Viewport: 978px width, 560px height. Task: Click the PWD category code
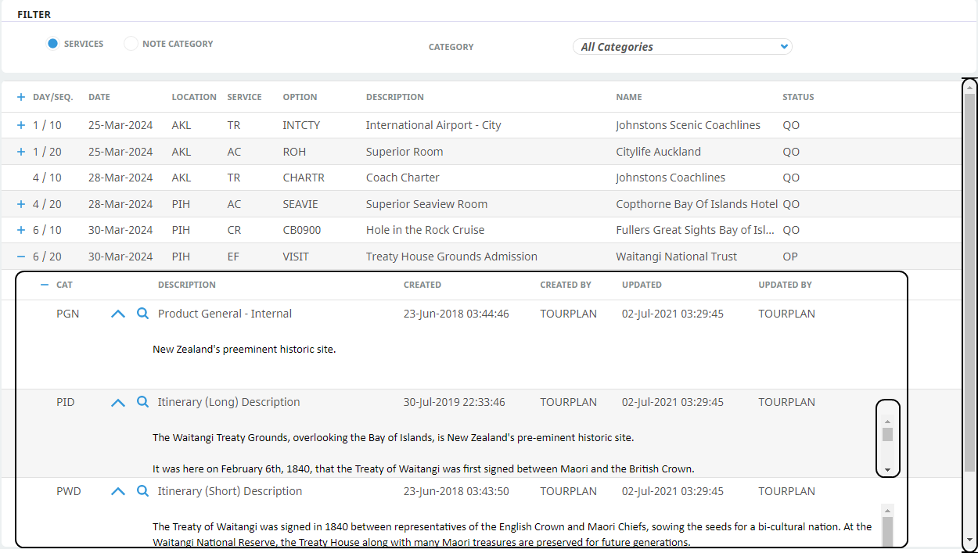point(68,491)
